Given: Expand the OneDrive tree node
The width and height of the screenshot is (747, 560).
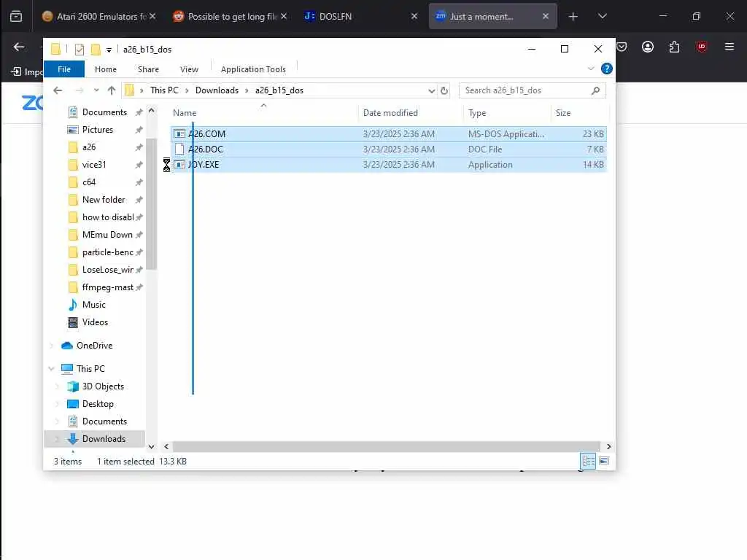Looking at the screenshot, I should click(x=52, y=346).
